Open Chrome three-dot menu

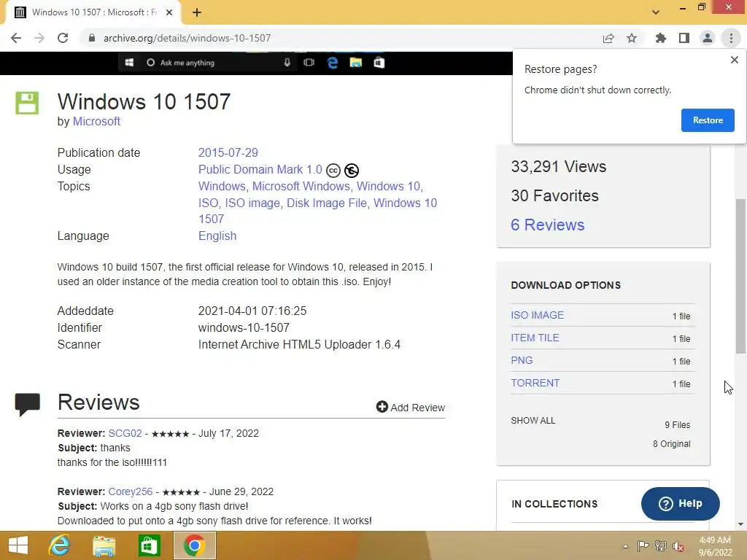click(731, 38)
